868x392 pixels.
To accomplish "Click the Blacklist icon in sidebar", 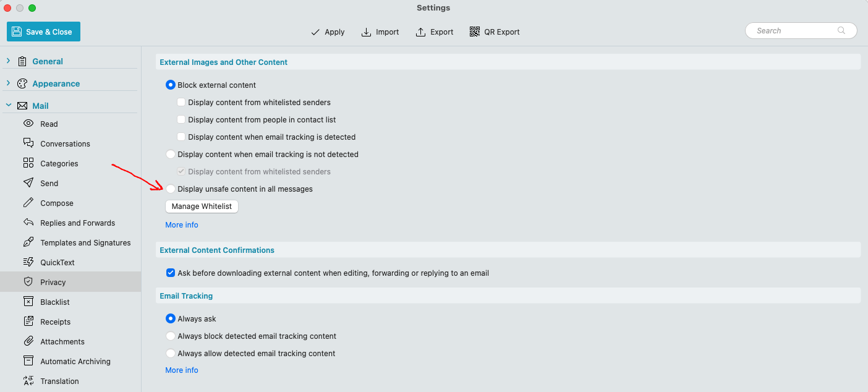I will 28,302.
